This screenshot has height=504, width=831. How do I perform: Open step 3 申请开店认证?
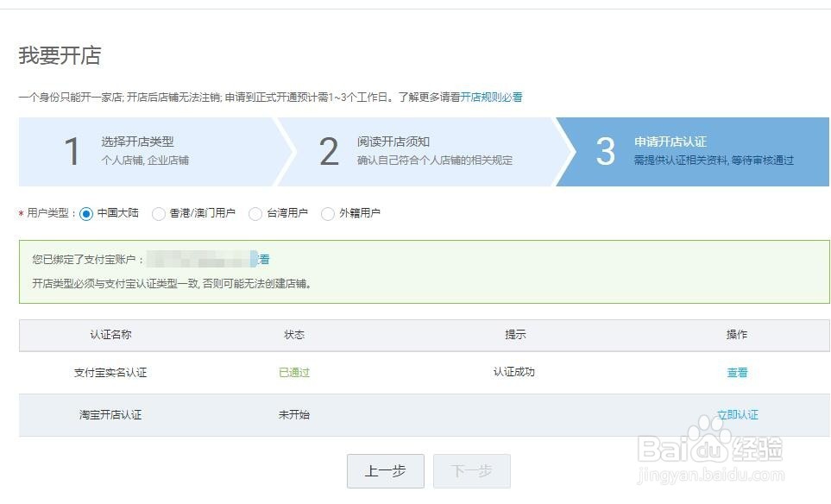point(692,152)
